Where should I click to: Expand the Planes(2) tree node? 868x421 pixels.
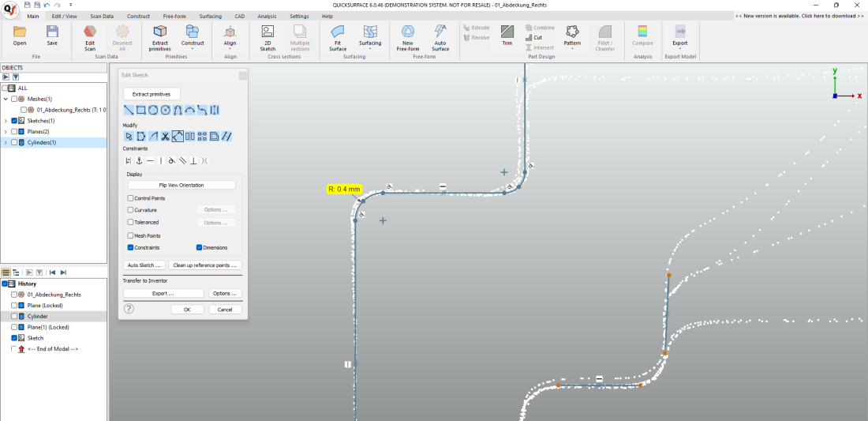(6, 132)
